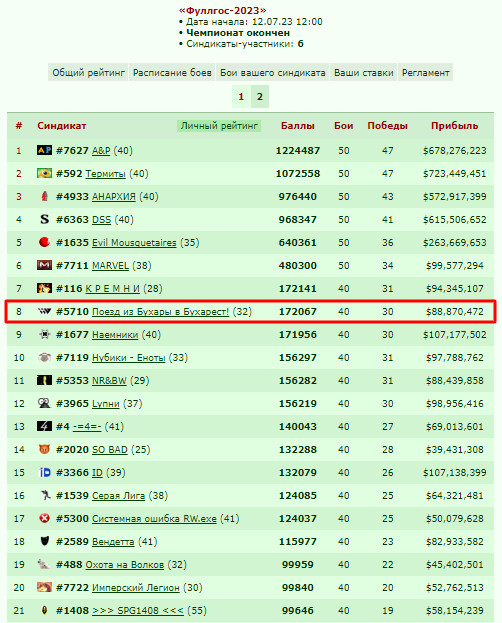Image resolution: width=502 pixels, height=623 pixels.
Task: Click the ID syndicate blue emblem
Action: click(x=44, y=472)
